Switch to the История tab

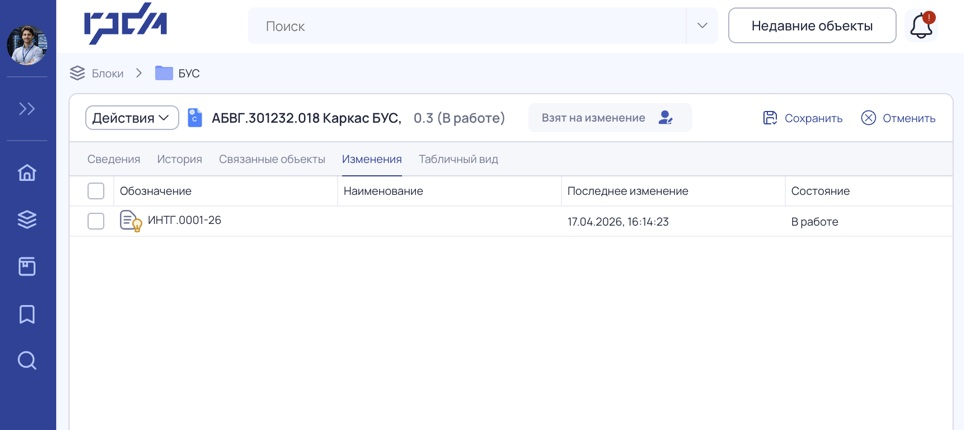coord(180,159)
